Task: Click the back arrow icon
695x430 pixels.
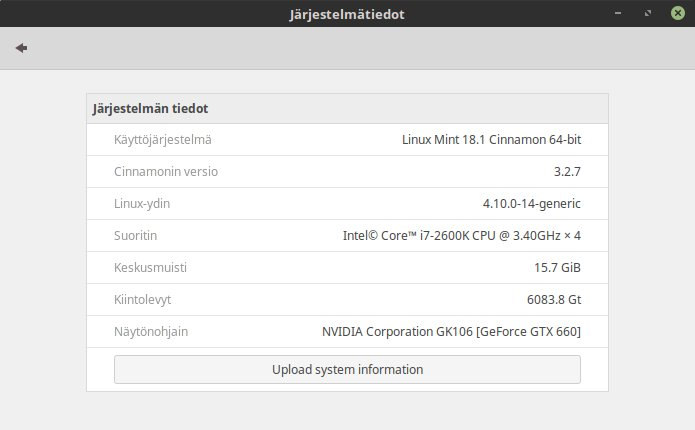Action: [x=21, y=48]
